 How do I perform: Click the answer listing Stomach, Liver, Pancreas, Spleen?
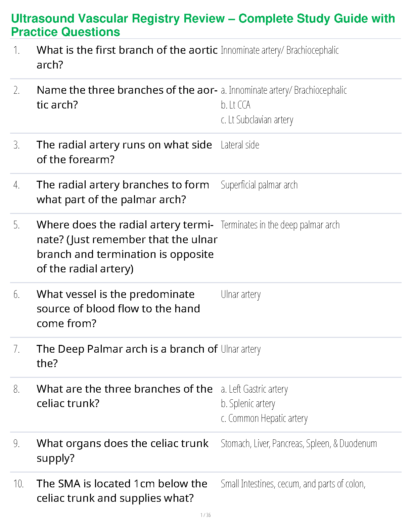coord(299,444)
